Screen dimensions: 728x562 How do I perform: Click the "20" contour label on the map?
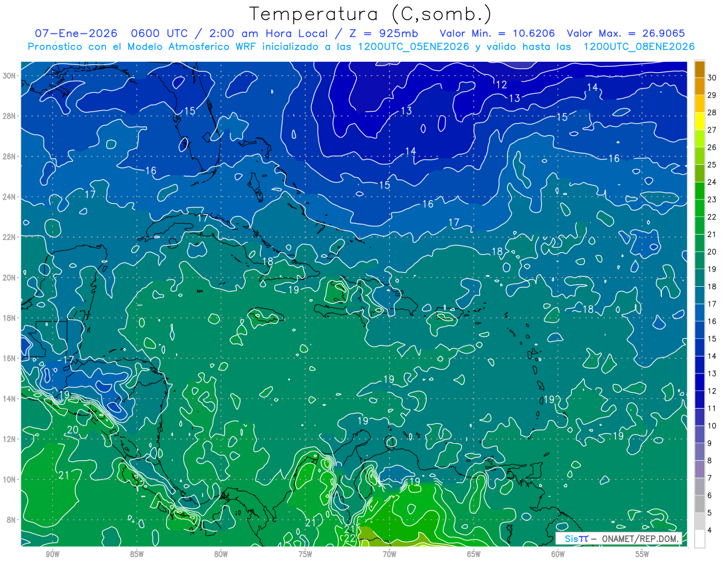pyautogui.click(x=72, y=430)
